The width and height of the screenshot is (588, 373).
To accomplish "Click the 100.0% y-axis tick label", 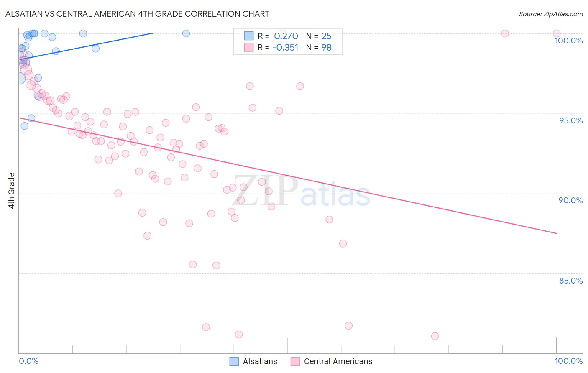I will pyautogui.click(x=568, y=41).
